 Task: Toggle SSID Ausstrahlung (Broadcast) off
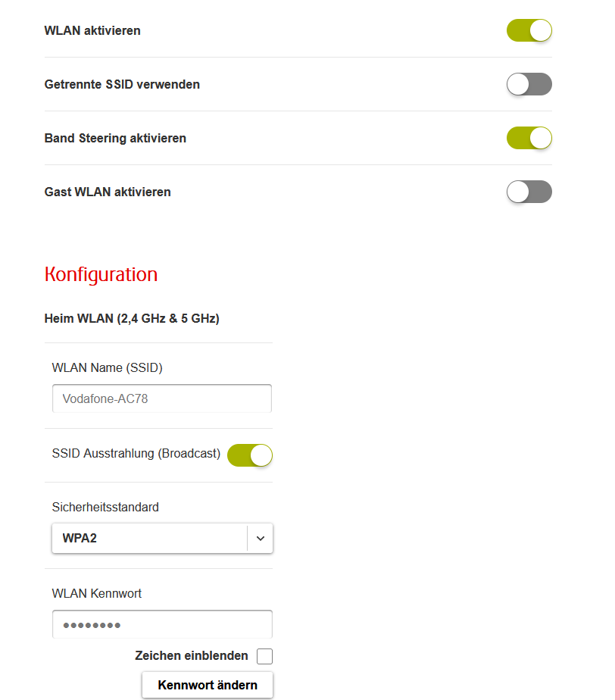tap(250, 455)
